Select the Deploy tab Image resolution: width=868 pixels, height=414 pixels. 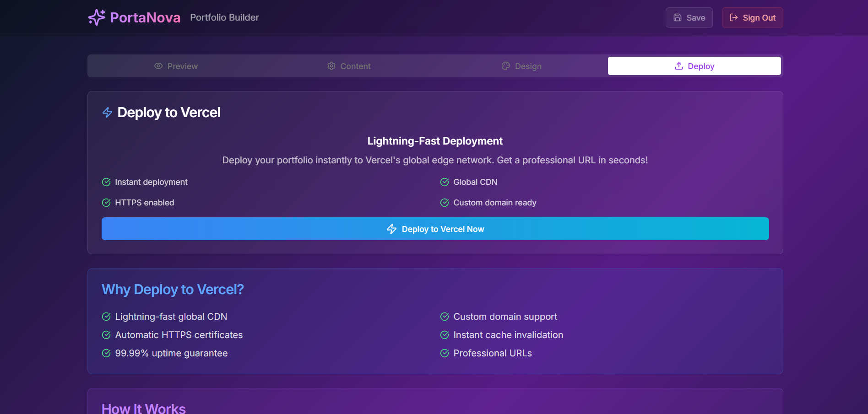tap(694, 66)
